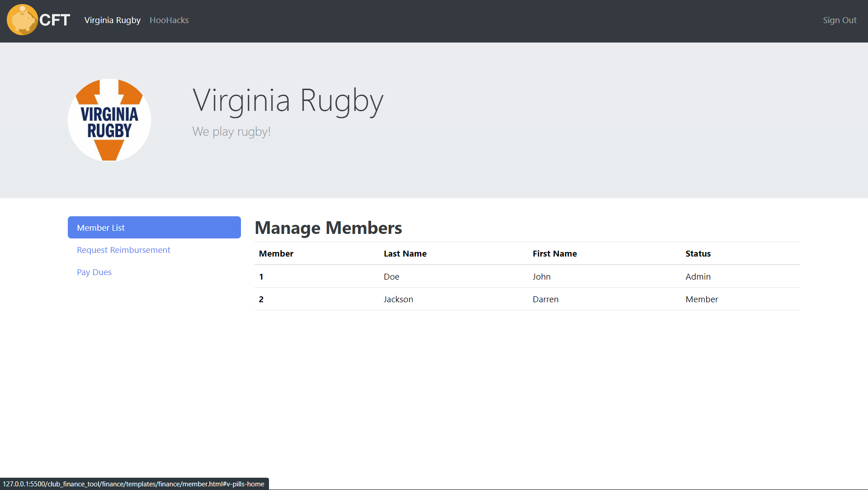This screenshot has width=868, height=490.
Task: Click the piggy bank CFT logo icon
Action: click(x=22, y=20)
